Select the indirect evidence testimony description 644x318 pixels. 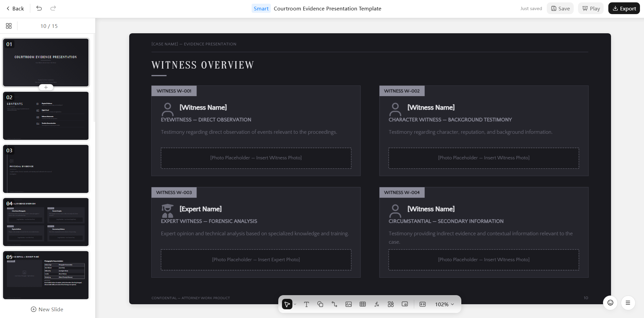click(481, 238)
